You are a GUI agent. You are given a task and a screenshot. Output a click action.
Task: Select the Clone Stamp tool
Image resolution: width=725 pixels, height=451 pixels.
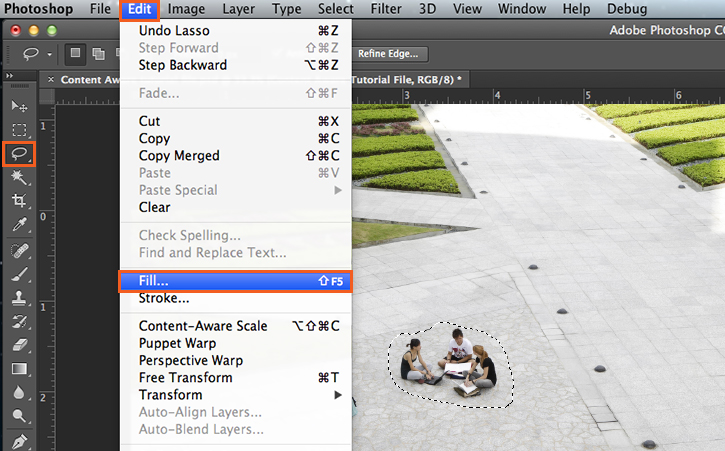click(18, 297)
